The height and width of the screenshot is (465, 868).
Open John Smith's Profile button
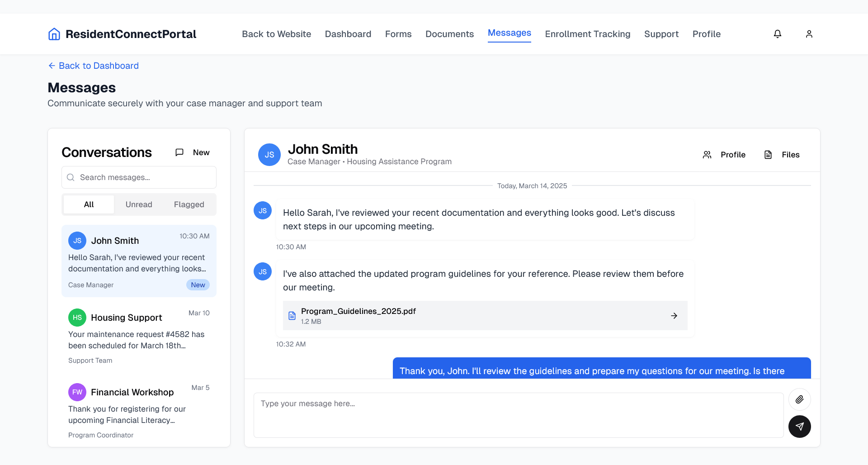pyautogui.click(x=724, y=155)
